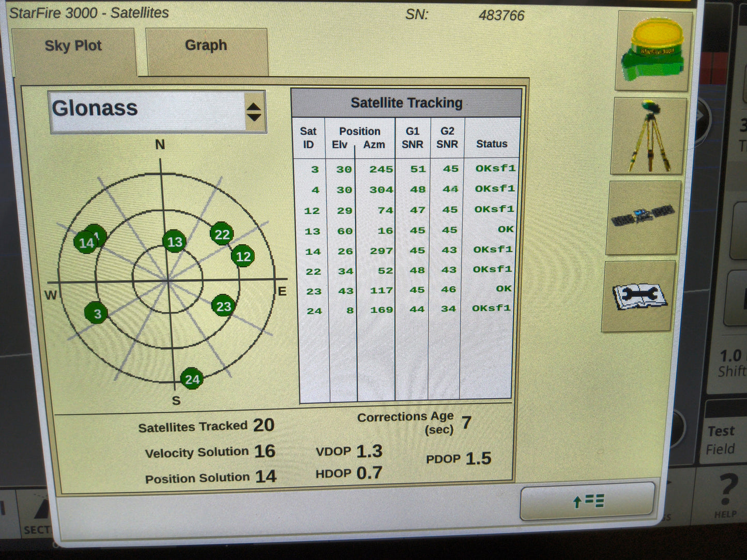Open the StarFire receiver main icon

(654, 51)
